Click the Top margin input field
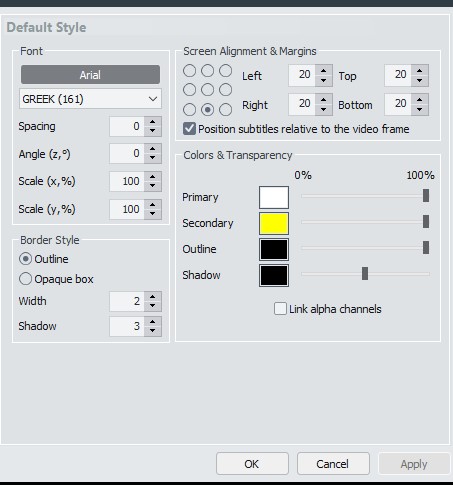The width and height of the screenshot is (453, 485). click(x=398, y=75)
